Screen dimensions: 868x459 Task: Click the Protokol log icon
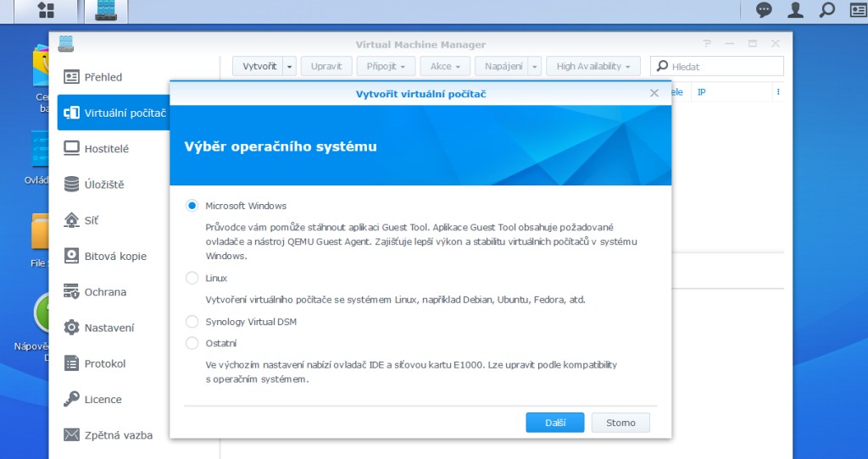click(71, 363)
